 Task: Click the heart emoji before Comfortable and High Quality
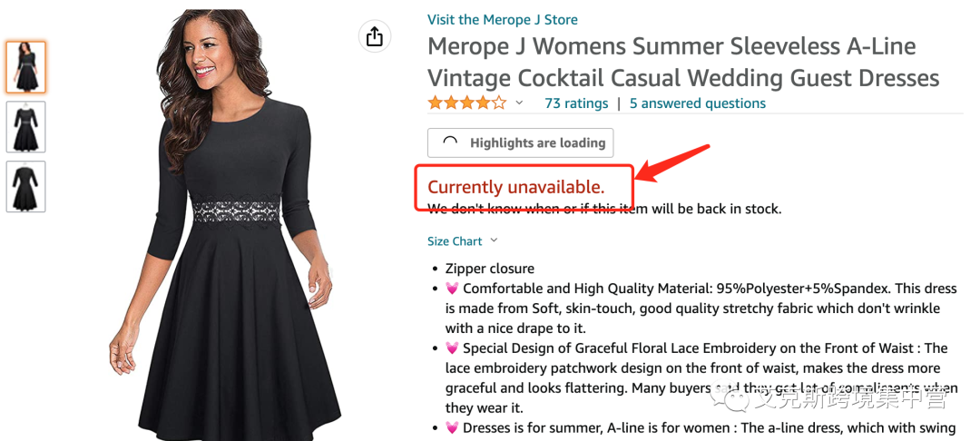[452, 289]
